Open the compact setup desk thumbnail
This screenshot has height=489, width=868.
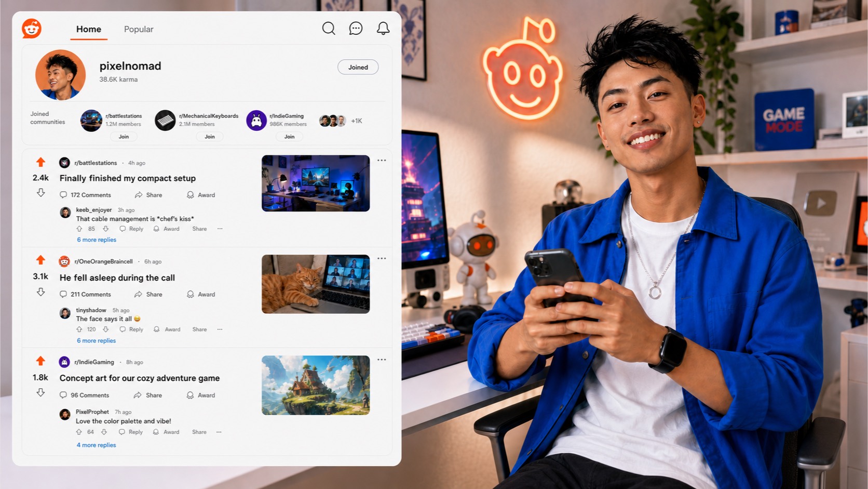click(x=316, y=183)
